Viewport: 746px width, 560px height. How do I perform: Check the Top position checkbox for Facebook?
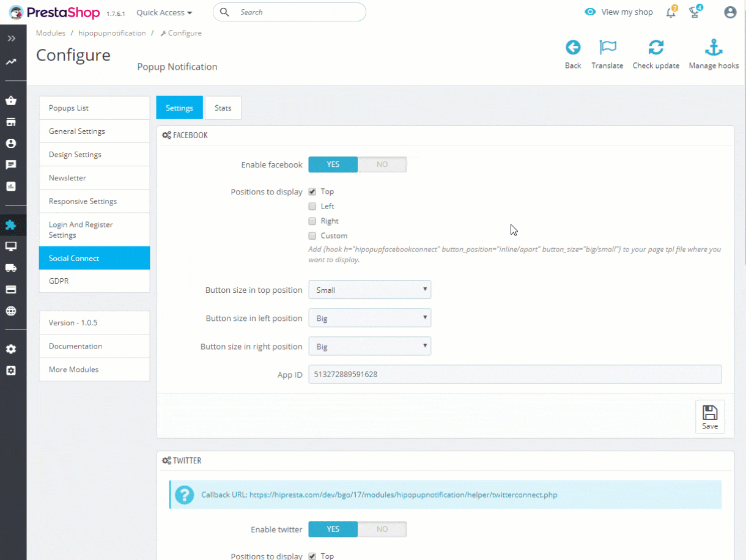coord(312,191)
